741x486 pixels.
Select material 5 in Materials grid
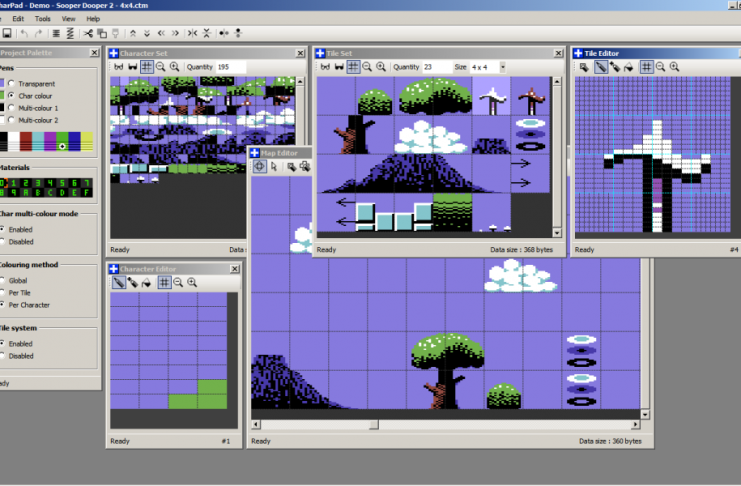point(62,183)
